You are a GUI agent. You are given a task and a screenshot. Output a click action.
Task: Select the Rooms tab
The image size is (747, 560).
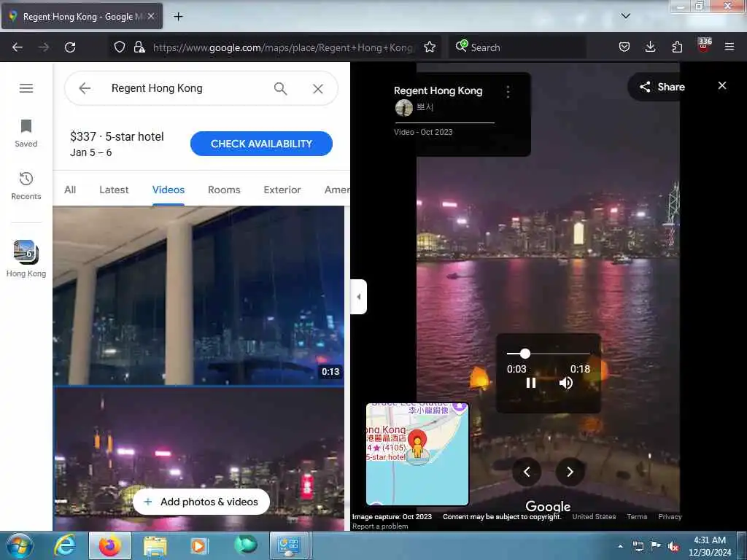[x=224, y=190]
